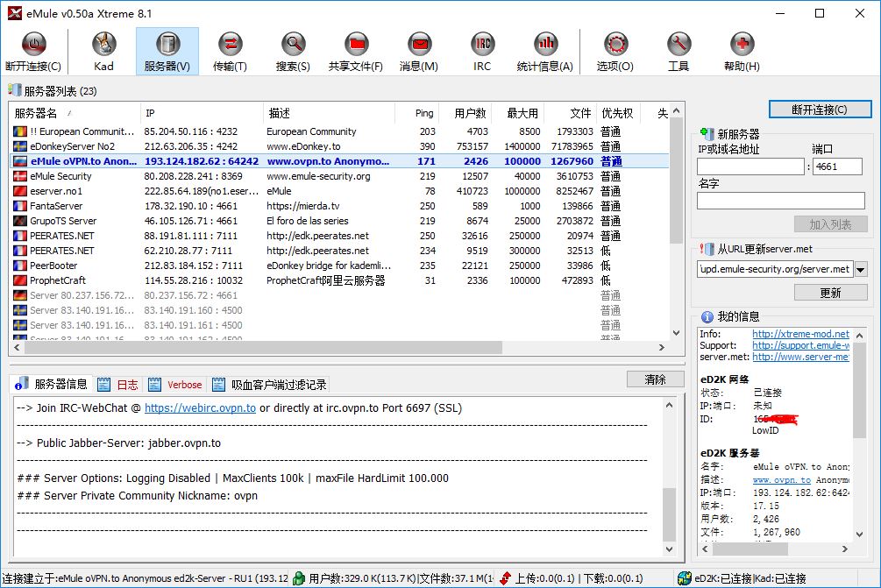This screenshot has width=881, height=588.
Task: Click the IP or domain address input field
Action: [750, 166]
